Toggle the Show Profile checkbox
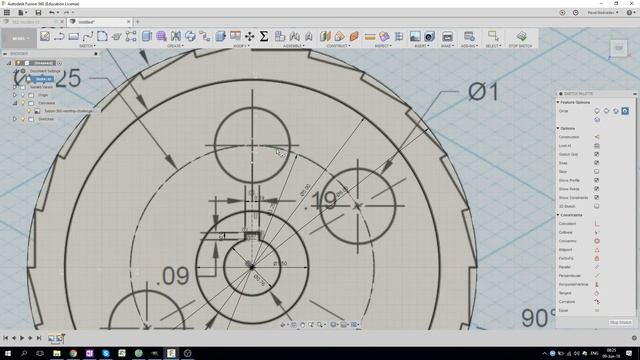640x360 pixels. point(597,180)
